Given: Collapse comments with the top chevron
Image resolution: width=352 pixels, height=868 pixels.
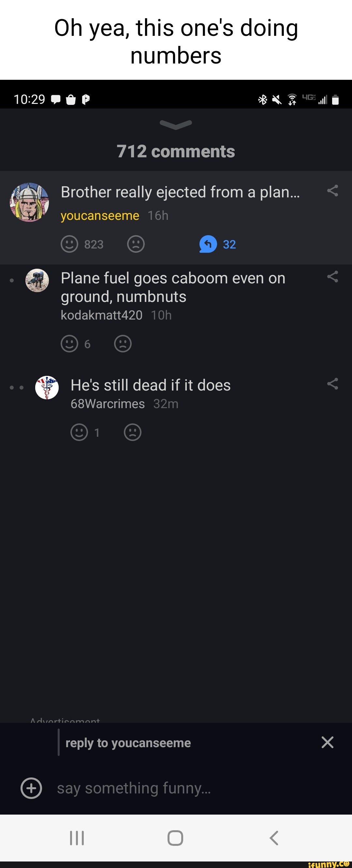Looking at the screenshot, I should point(176,125).
